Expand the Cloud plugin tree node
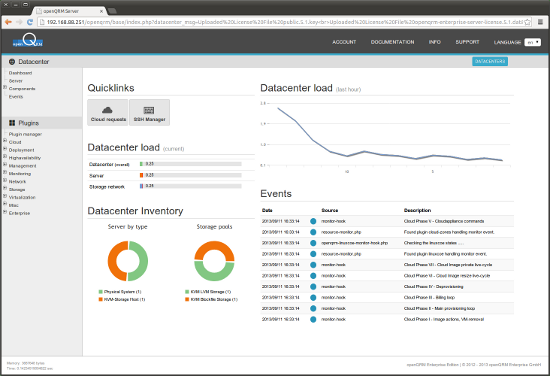Screen dimensions: 550x376 tap(5, 141)
